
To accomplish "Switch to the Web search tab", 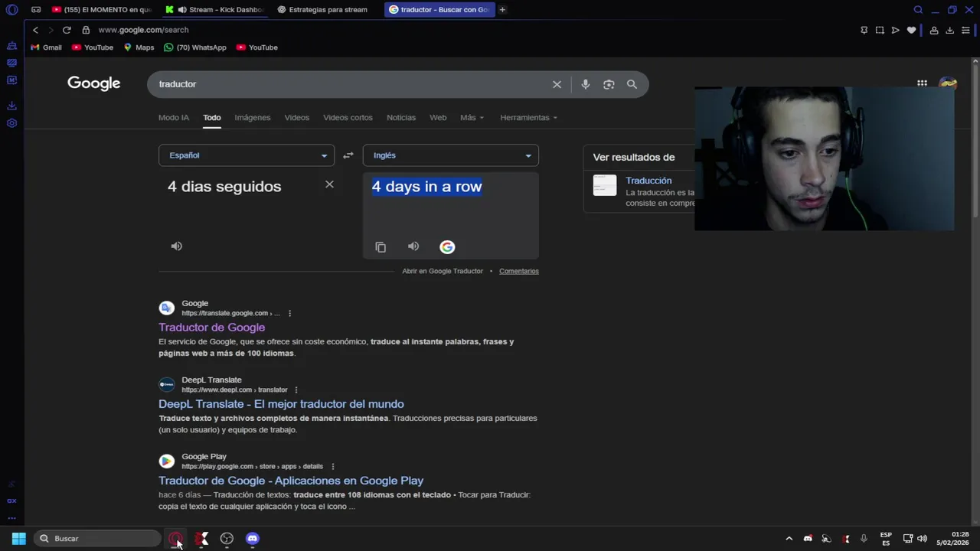I will click(x=438, y=117).
